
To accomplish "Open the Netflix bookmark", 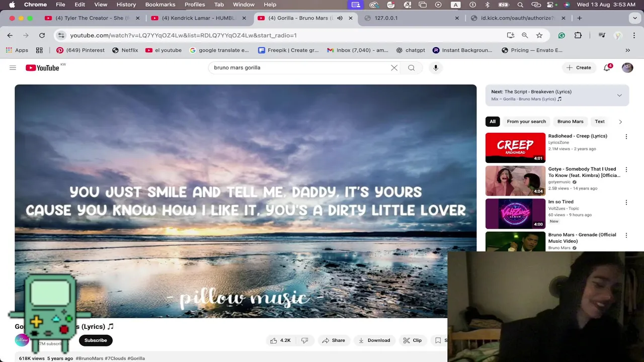I will coord(125,50).
